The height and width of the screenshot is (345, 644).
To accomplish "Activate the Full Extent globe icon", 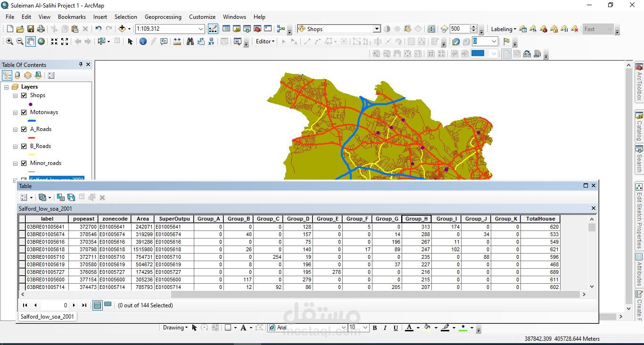I will [41, 41].
